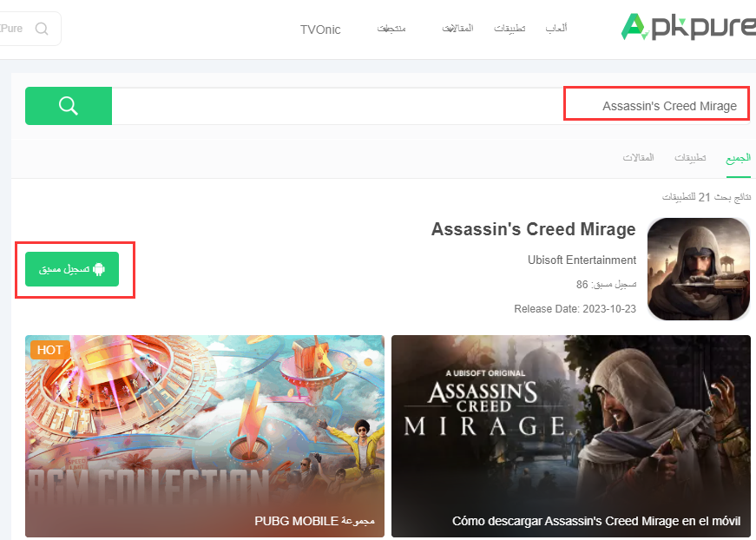Click the HOT badge on PUBG banner
The height and width of the screenshot is (540, 756).
tap(50, 350)
